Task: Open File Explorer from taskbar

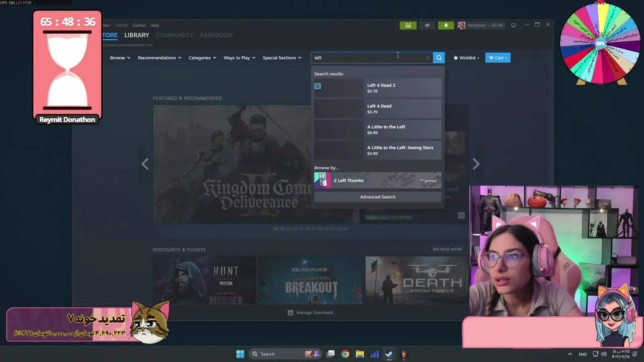Action: pos(360,354)
